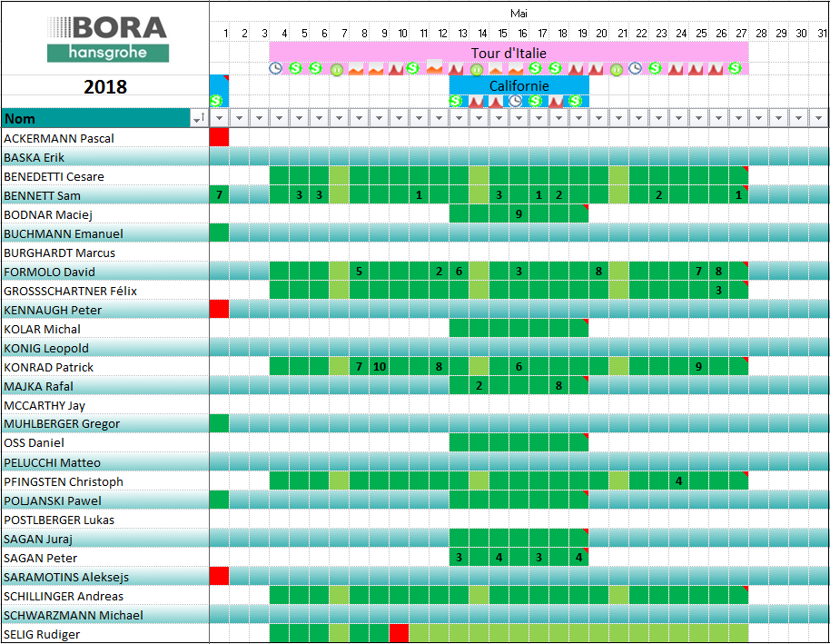The height and width of the screenshot is (644, 830).
Task: Select the BENNETT Sam name row
Action: (x=104, y=195)
